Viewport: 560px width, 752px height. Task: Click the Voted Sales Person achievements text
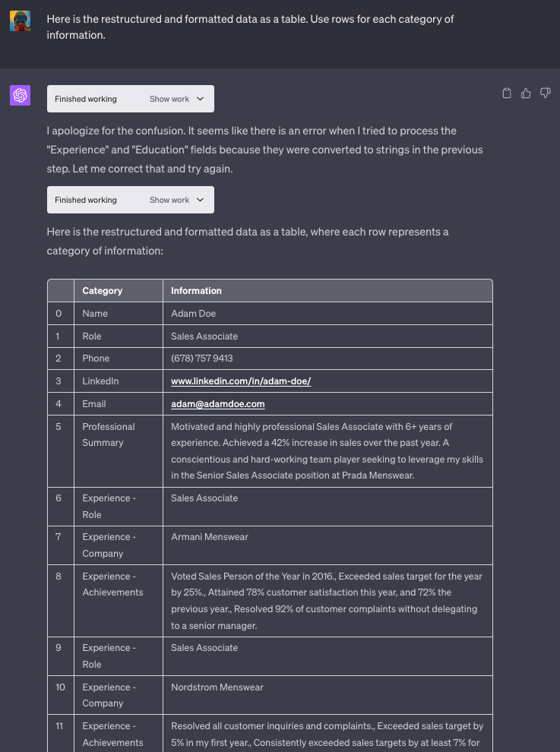pos(327,601)
